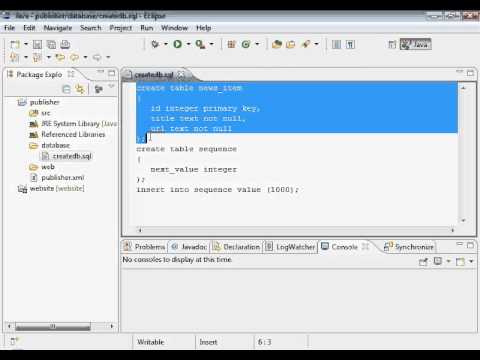
Task: Open the File menu
Action: [x=9, y=28]
